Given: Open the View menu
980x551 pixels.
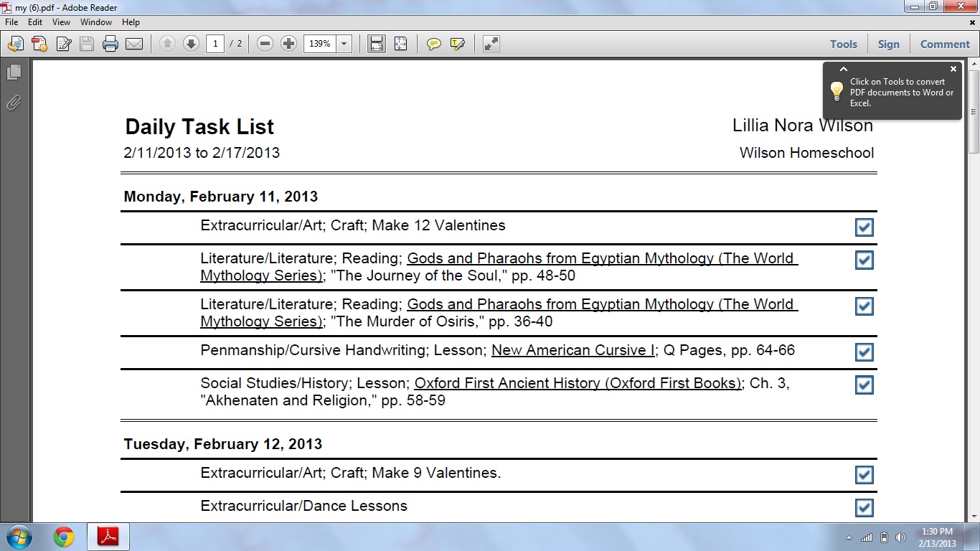Looking at the screenshot, I should (x=61, y=22).
